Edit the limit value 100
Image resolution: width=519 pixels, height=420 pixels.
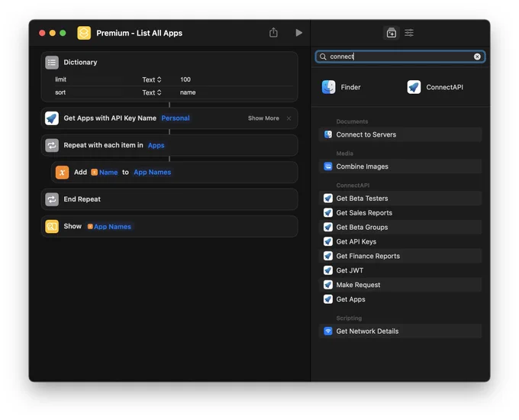pyautogui.click(x=185, y=79)
